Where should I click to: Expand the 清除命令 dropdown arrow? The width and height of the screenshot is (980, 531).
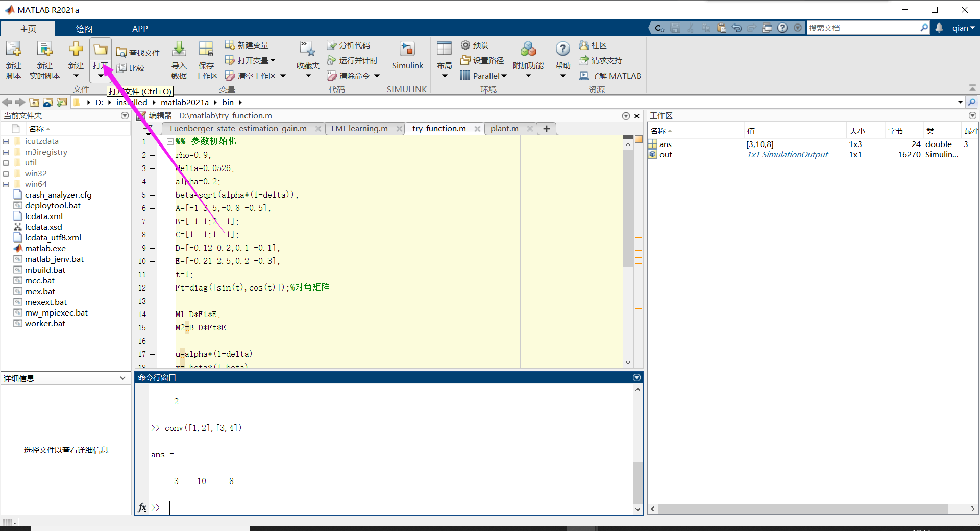(x=377, y=76)
